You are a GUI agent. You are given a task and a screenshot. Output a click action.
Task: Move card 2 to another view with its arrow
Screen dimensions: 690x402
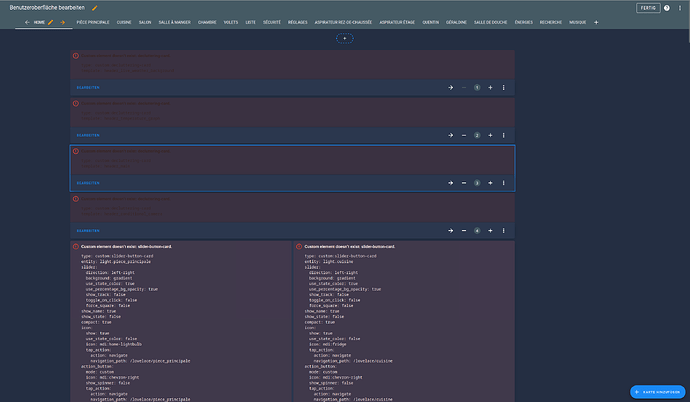pyautogui.click(x=451, y=135)
